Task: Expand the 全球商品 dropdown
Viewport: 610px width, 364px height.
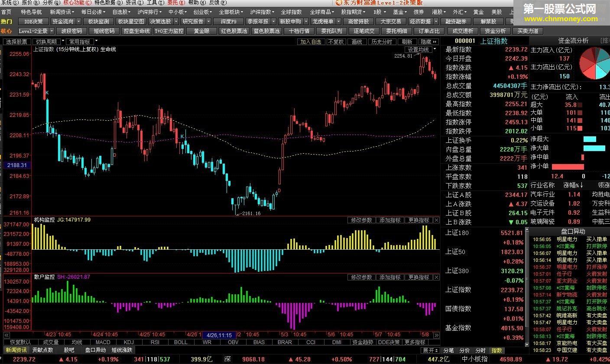Action: (321, 12)
